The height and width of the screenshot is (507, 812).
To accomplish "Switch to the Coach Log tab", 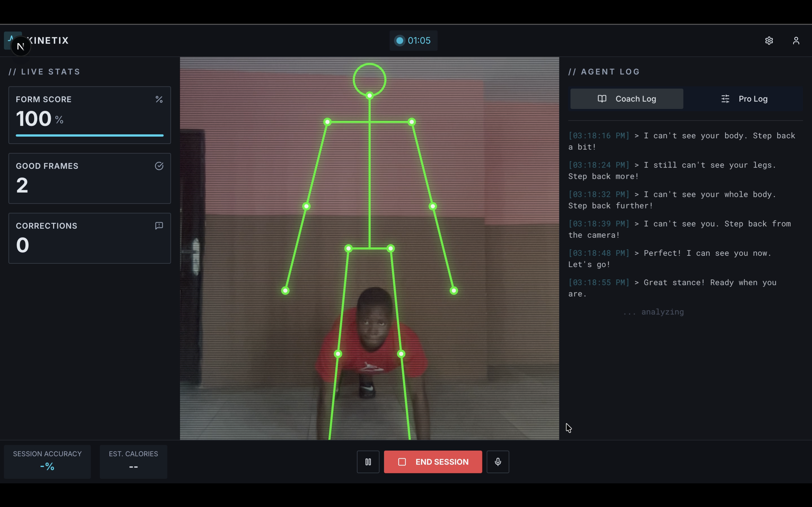I will click(626, 99).
